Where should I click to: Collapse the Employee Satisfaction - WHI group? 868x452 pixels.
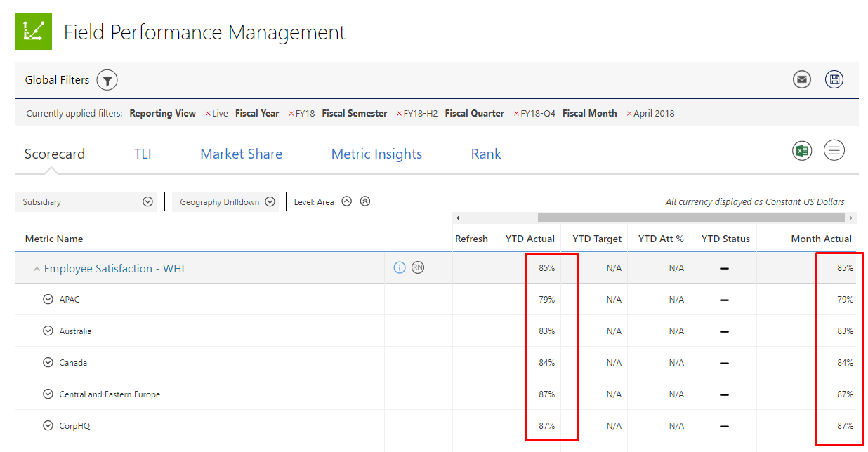(37, 270)
